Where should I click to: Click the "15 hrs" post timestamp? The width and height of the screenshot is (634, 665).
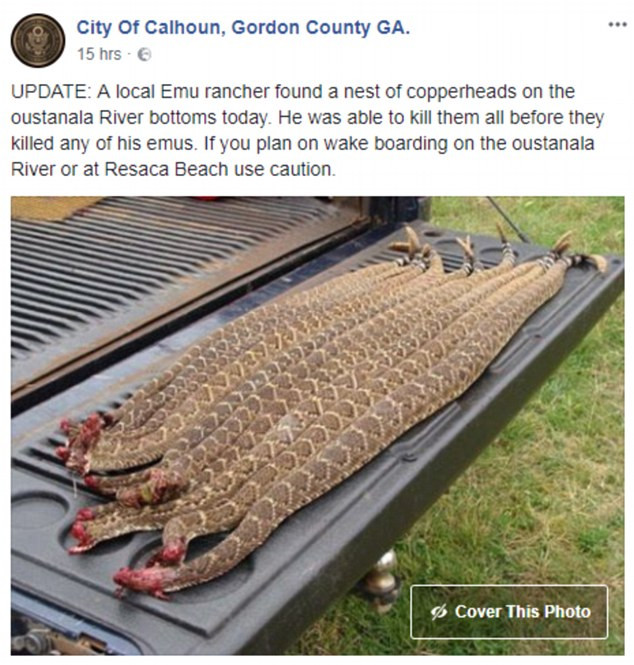(x=99, y=53)
